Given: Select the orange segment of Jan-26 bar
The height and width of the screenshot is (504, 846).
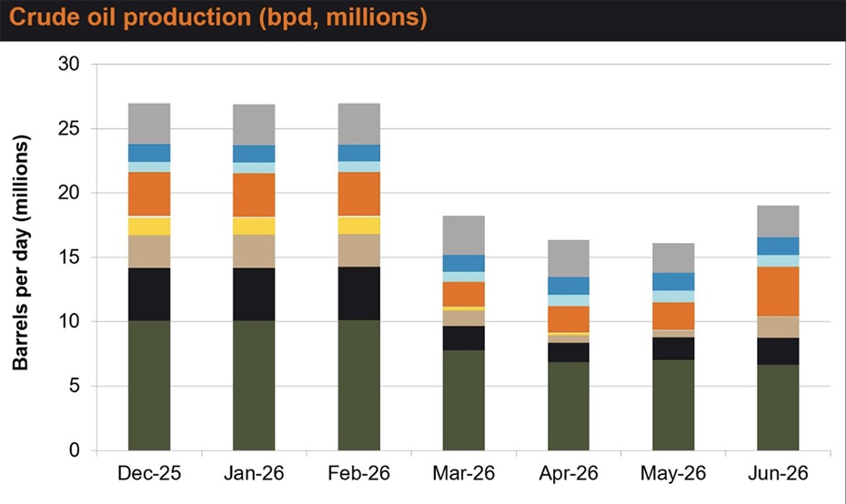Looking at the screenshot, I should (x=254, y=195).
